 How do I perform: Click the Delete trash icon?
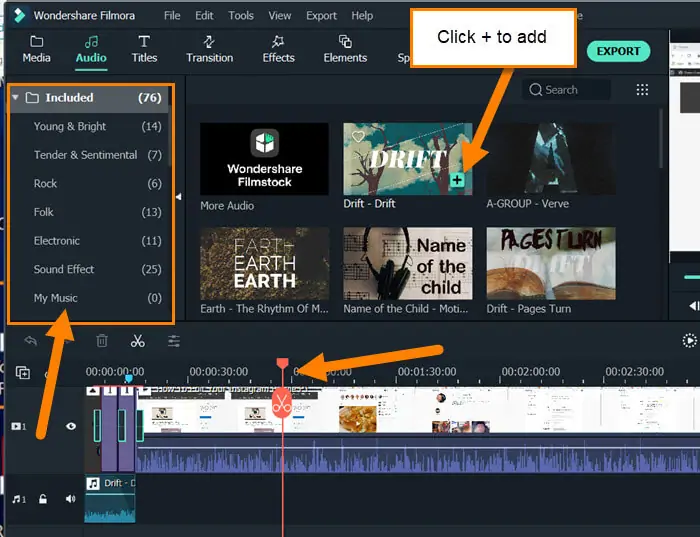click(102, 341)
